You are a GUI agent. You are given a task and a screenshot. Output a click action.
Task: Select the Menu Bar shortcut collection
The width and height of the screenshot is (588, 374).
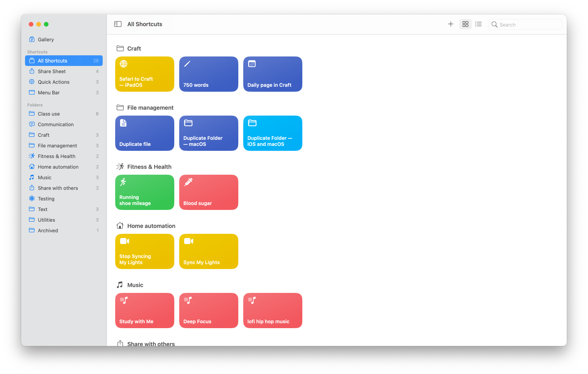48,92
